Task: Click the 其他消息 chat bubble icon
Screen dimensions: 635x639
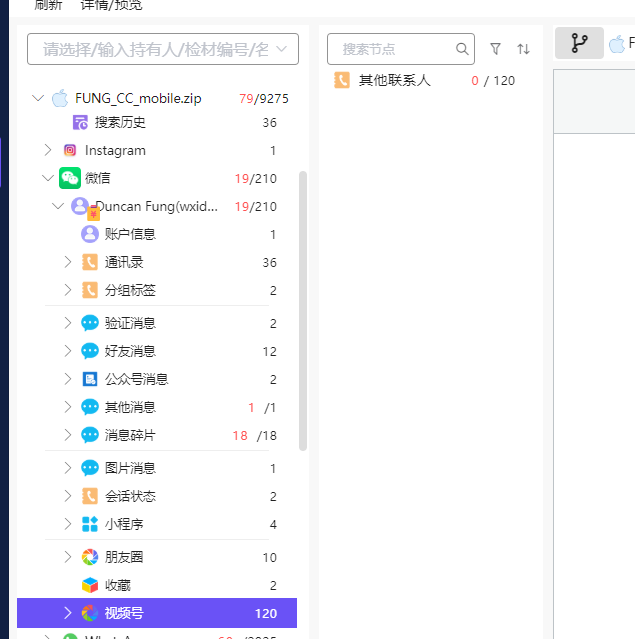Action: pos(90,407)
